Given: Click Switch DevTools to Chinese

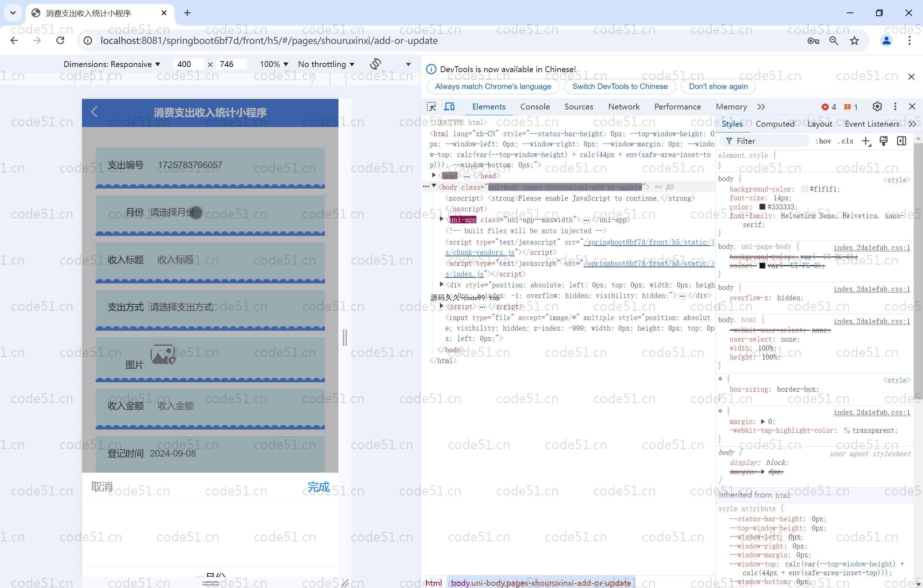Looking at the screenshot, I should pos(620,86).
